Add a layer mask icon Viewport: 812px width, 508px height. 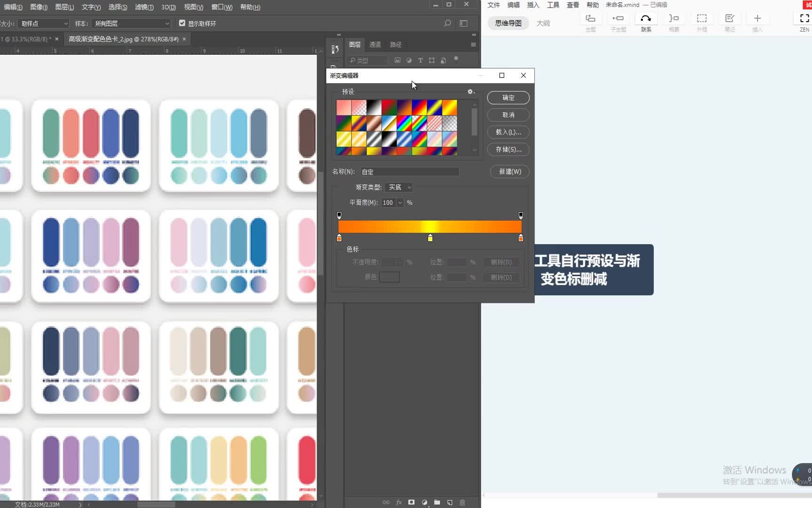pos(411,502)
